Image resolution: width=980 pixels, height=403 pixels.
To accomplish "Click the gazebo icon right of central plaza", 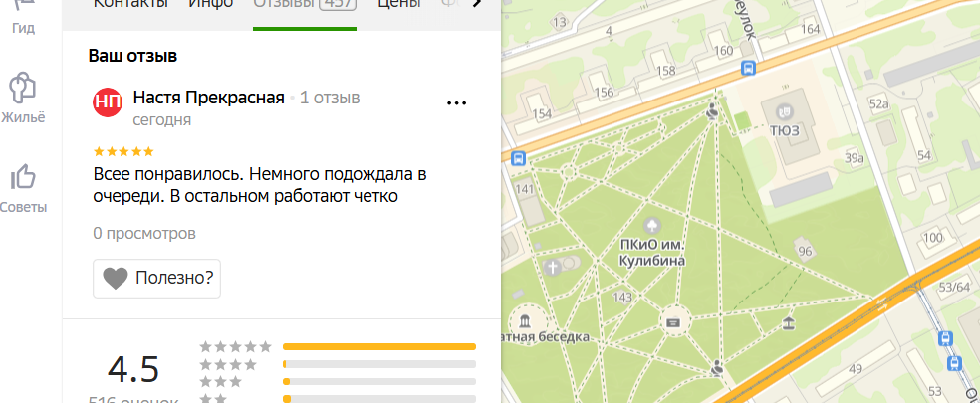I will (x=789, y=322).
